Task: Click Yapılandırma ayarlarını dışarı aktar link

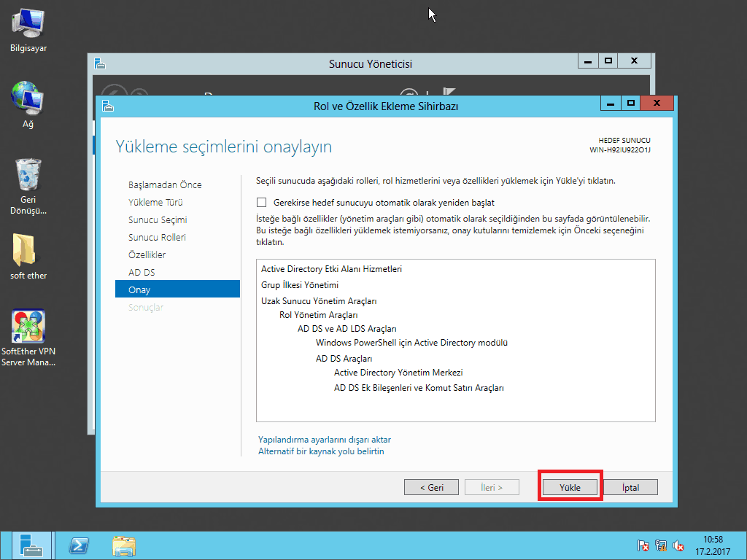Action: point(324,440)
